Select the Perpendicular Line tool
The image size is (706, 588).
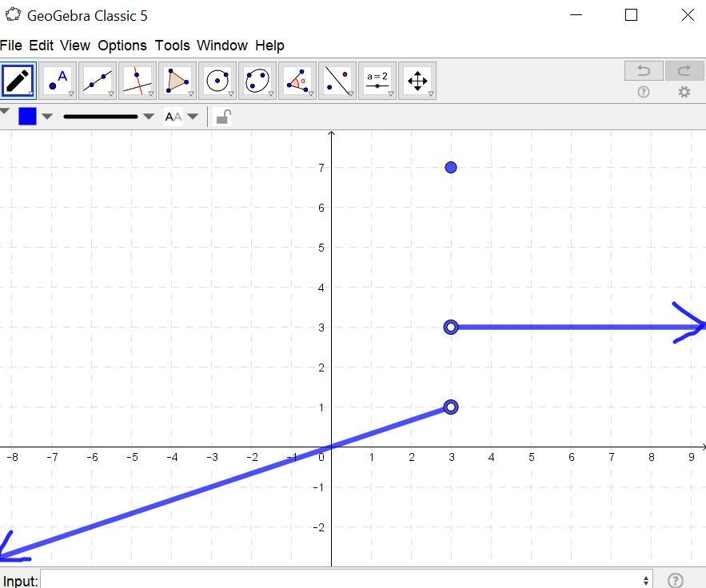coord(138,81)
